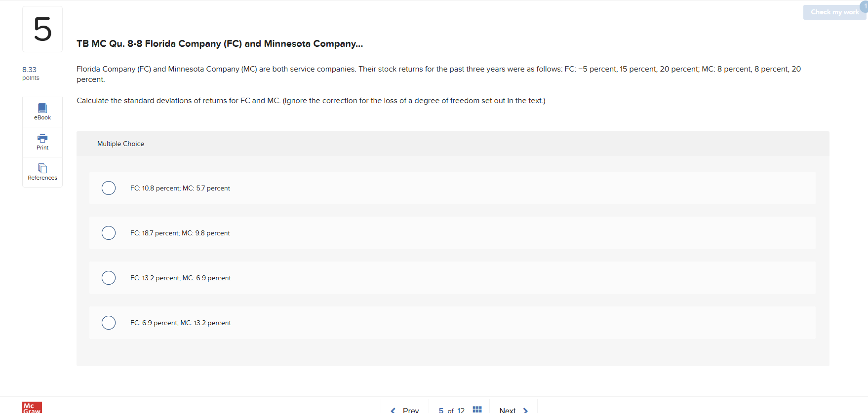The image size is (868, 413).
Task: Select FC: 10.8 percent; MC: 5.7 percent
Action: (x=109, y=188)
